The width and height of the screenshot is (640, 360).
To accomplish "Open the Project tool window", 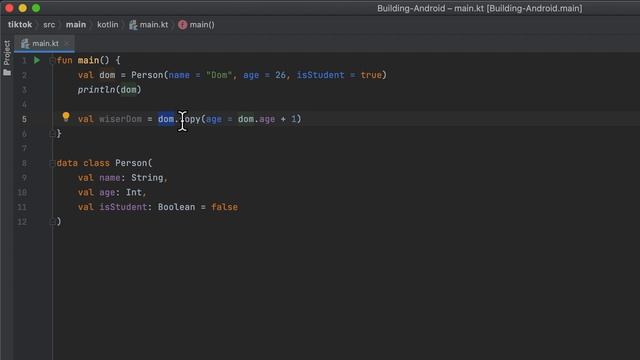I will click(7, 53).
